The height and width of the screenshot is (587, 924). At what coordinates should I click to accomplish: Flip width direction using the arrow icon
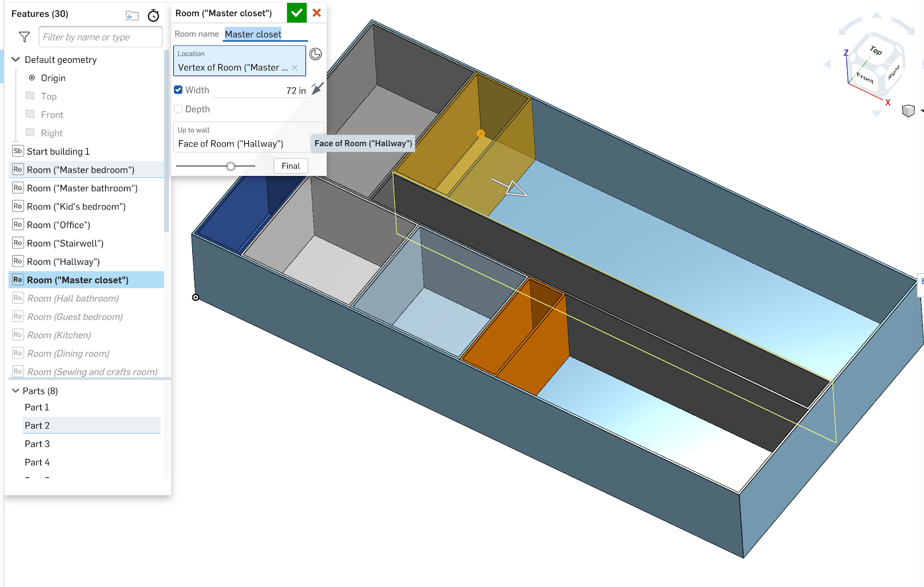[x=317, y=89]
